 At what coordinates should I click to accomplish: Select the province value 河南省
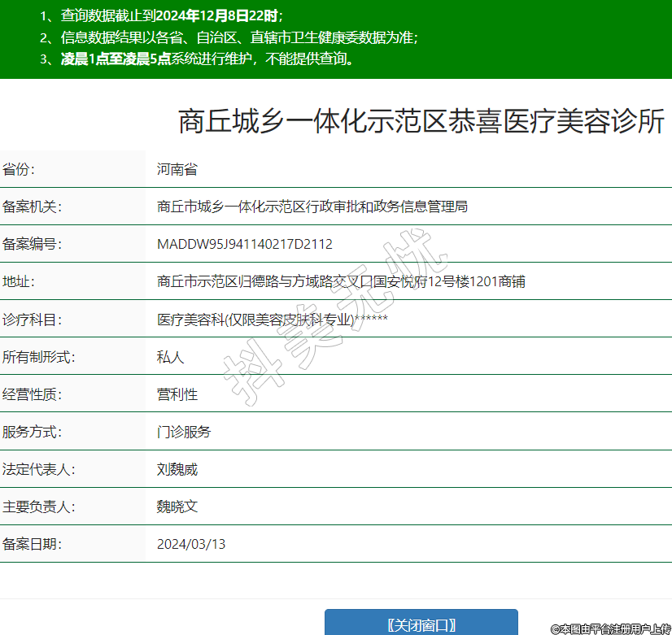pyautogui.click(x=177, y=169)
